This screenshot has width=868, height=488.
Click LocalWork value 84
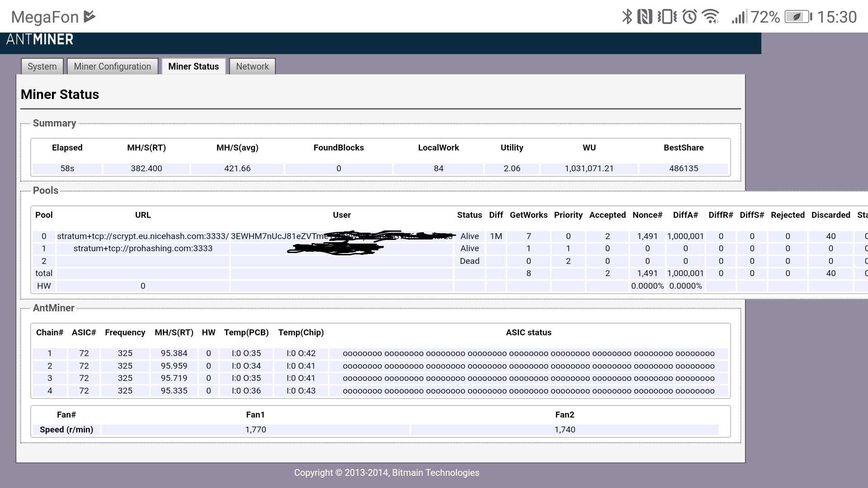439,169
